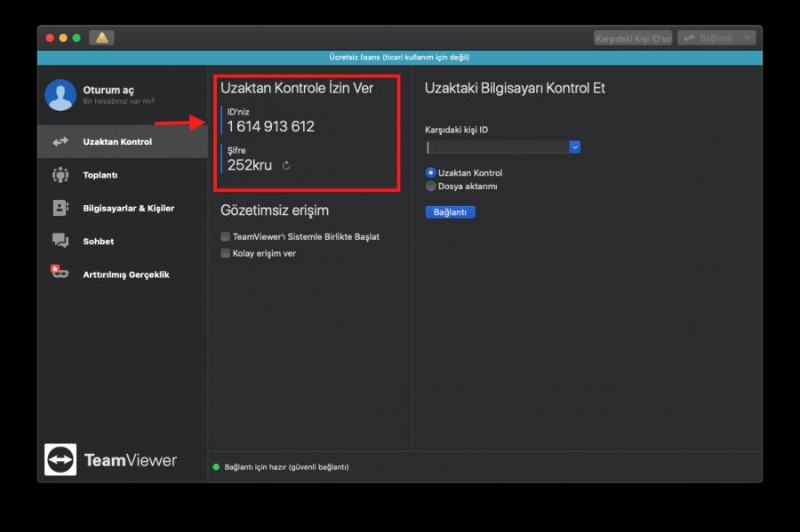Click the 'Bağlantı için hazır' status text
Screen dimensions: 800x532
point(287,467)
